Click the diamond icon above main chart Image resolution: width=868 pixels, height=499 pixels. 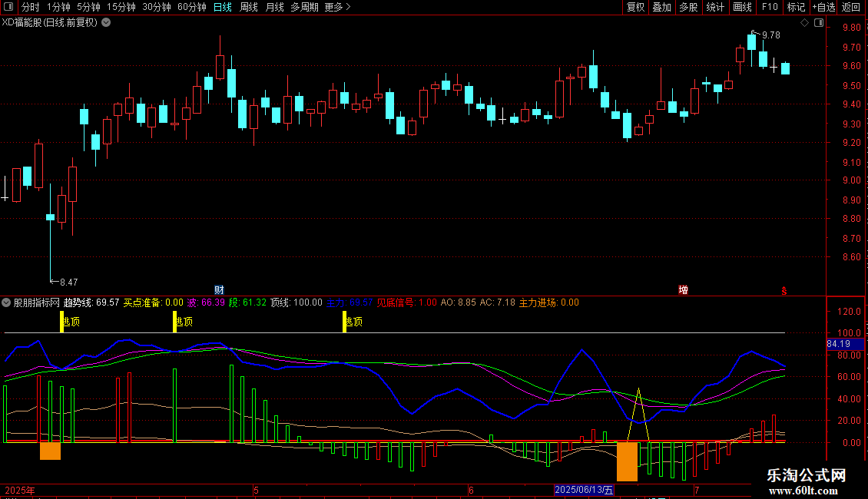(x=804, y=23)
